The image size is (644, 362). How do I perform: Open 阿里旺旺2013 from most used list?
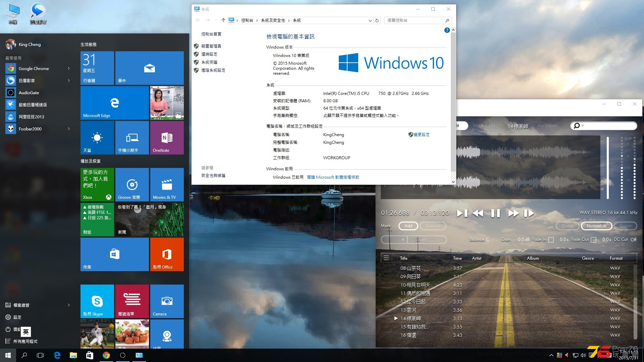click(x=31, y=117)
